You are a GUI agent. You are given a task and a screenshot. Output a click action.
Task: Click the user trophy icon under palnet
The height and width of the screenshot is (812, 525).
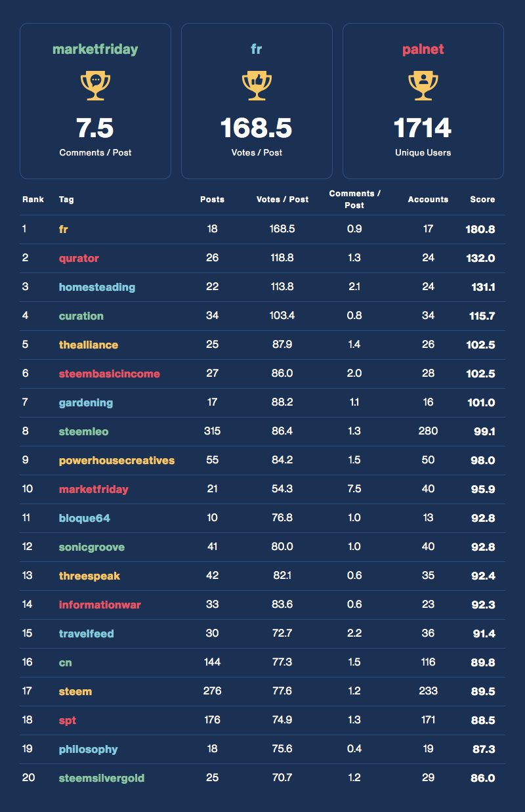pos(423,85)
